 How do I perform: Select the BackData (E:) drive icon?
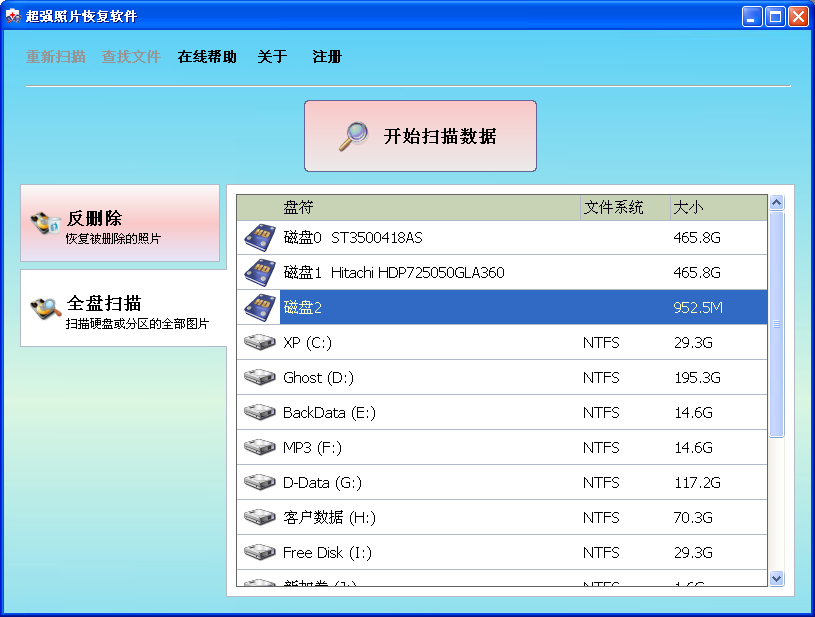point(260,413)
